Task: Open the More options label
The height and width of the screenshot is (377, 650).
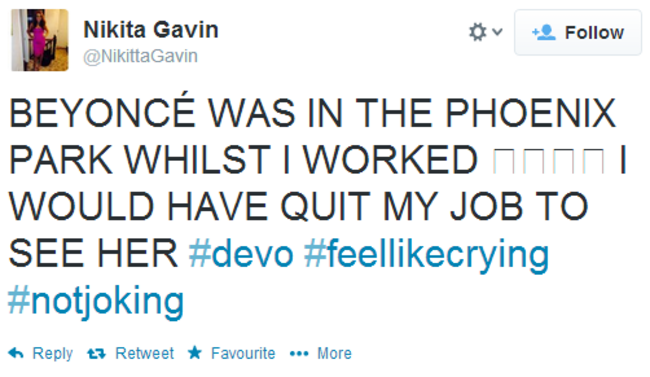Action: coord(335,353)
